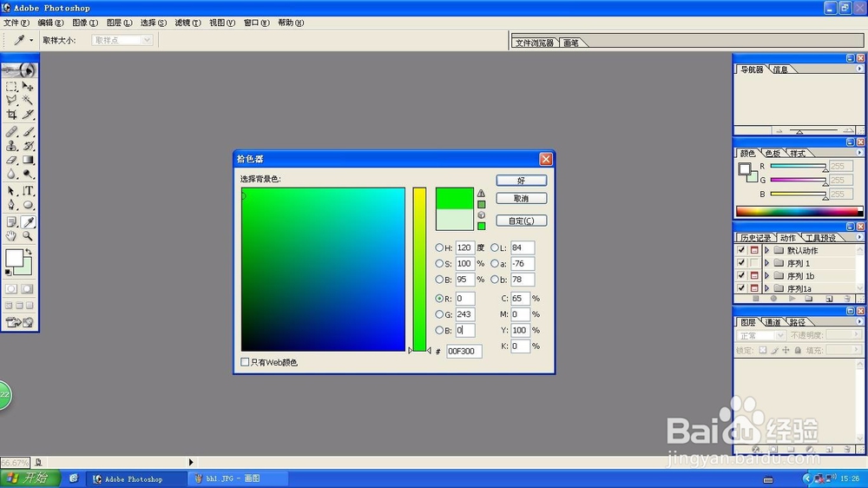Delete action trash icon in Actions panel
This screenshot has height=488, width=868.
(x=847, y=299)
